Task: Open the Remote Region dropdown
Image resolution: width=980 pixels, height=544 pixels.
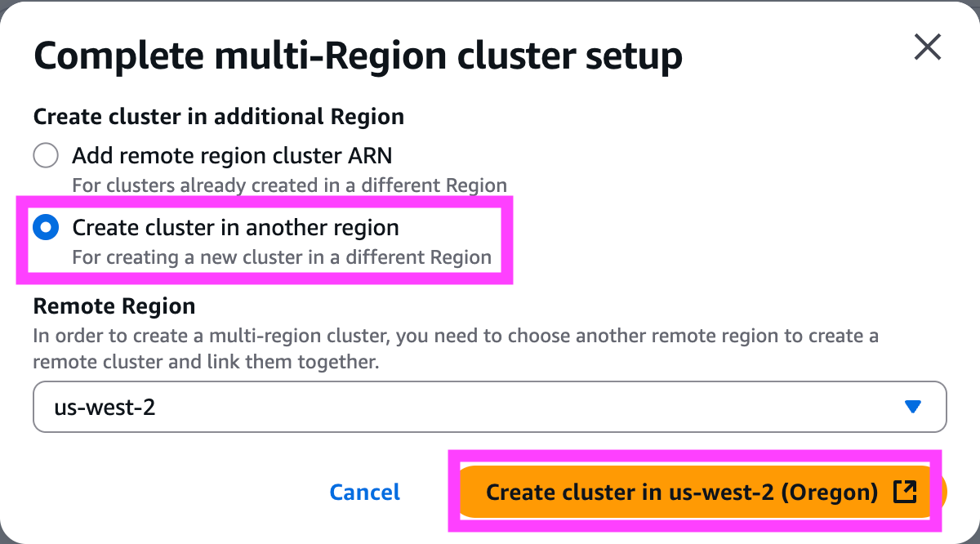Action: [489, 406]
